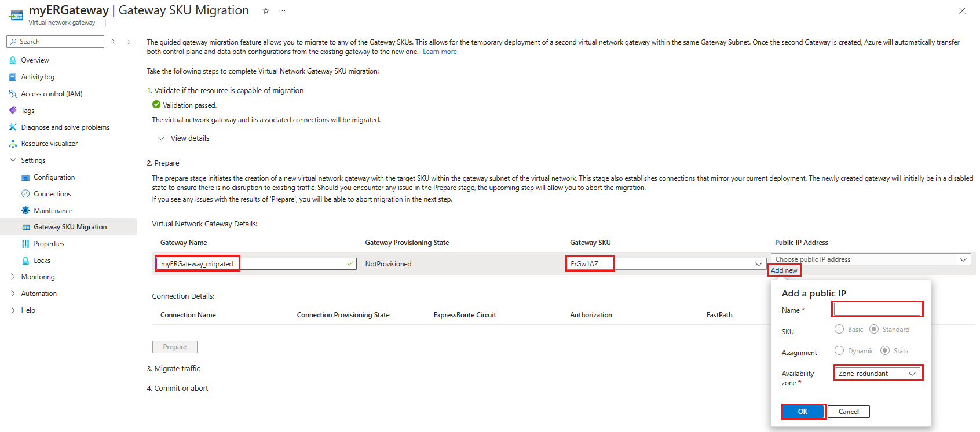Select the Basic SKU radio button
980x432 pixels.
tap(839, 330)
